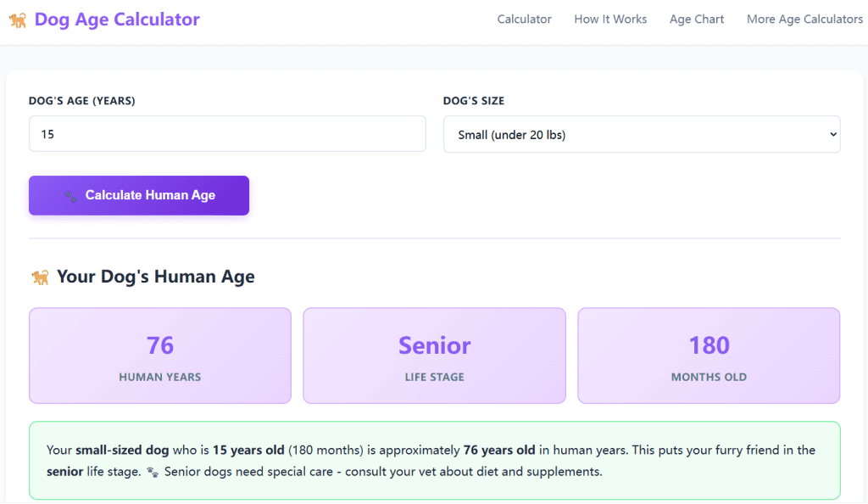
Task: Open the How It Works page
Action: (610, 19)
